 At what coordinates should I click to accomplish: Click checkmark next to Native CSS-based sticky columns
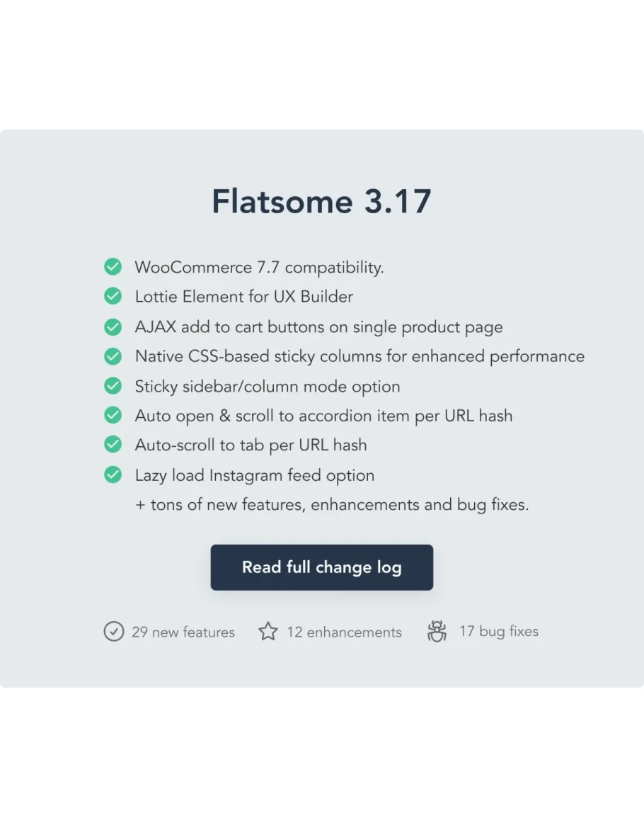[113, 356]
